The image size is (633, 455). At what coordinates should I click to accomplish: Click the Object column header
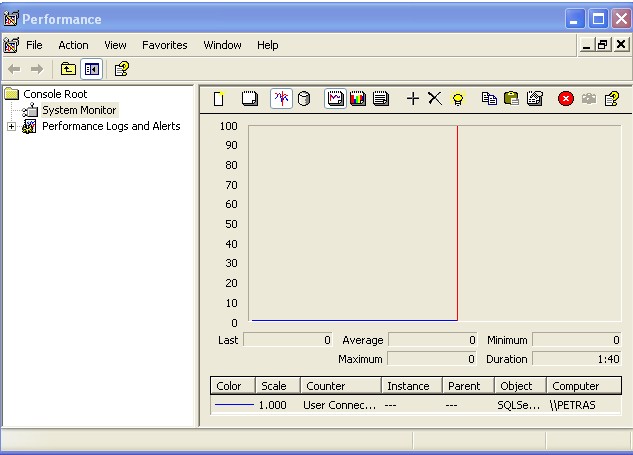click(x=521, y=386)
